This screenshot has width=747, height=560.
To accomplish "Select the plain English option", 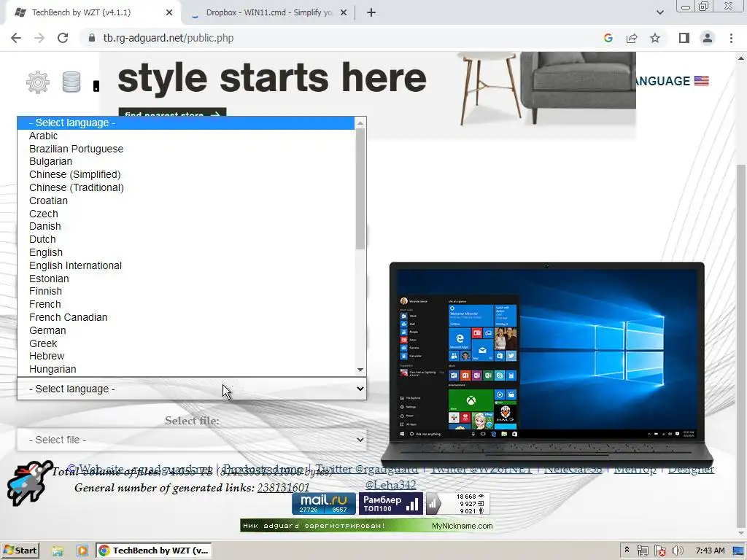I will [x=186, y=252].
